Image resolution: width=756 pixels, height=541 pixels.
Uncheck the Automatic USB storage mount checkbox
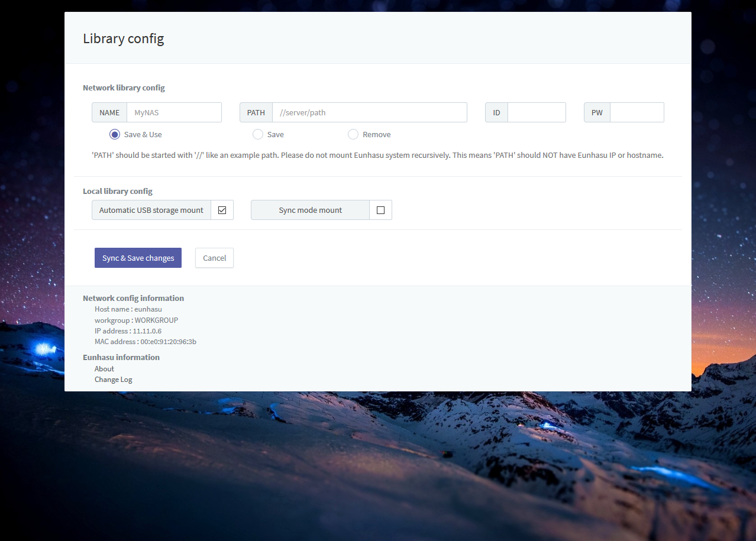pos(222,210)
